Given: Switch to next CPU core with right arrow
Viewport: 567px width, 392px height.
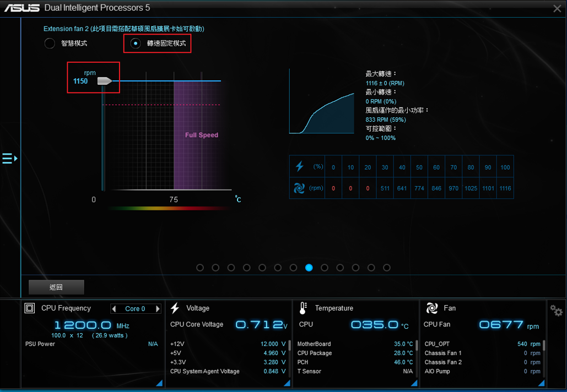Looking at the screenshot, I should [158, 309].
